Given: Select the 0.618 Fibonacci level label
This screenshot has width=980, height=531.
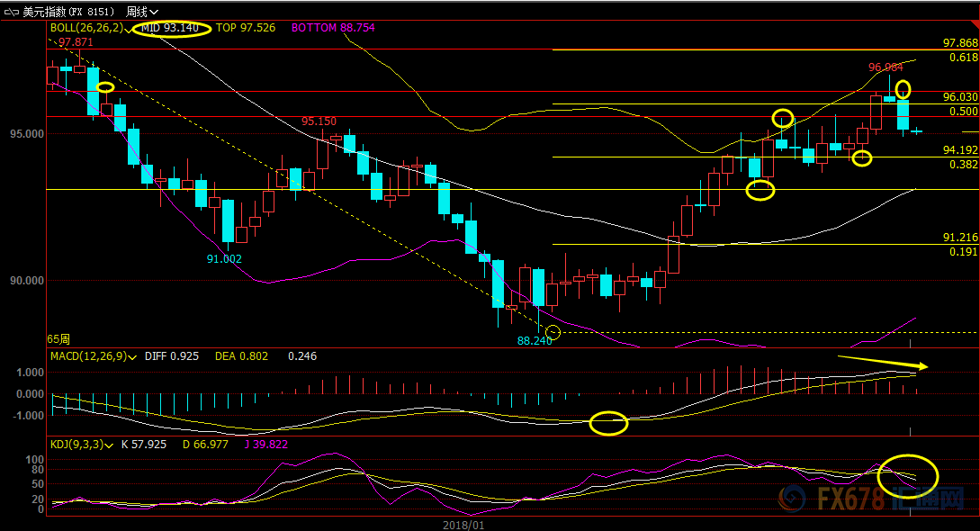Looking at the screenshot, I should pyautogui.click(x=963, y=57).
